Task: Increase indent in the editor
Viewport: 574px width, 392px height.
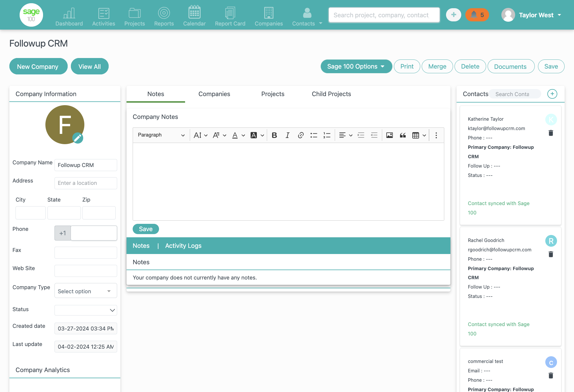Action: (x=361, y=135)
